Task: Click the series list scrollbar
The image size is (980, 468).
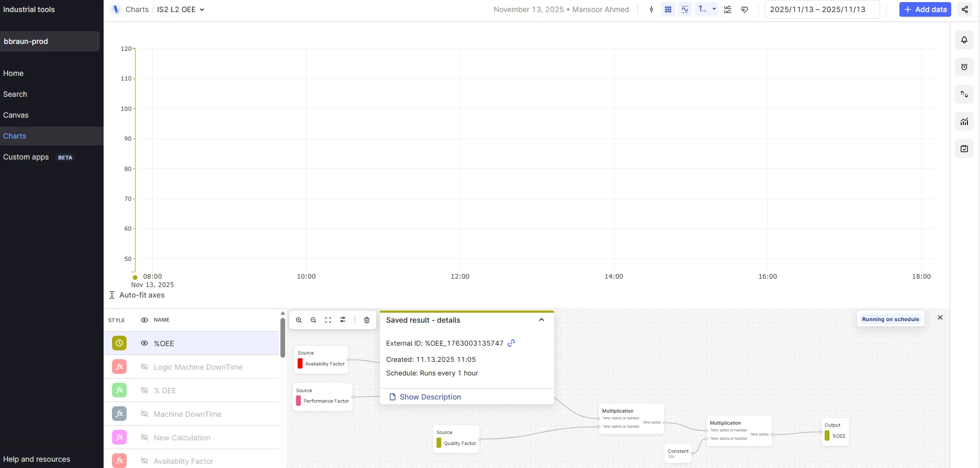Action: click(283, 339)
